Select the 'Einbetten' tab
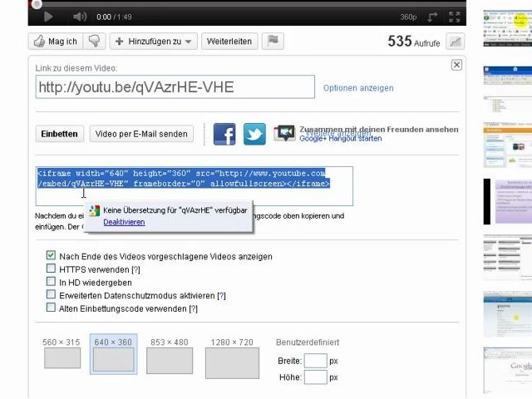This screenshot has height=399, width=532. 59,134
